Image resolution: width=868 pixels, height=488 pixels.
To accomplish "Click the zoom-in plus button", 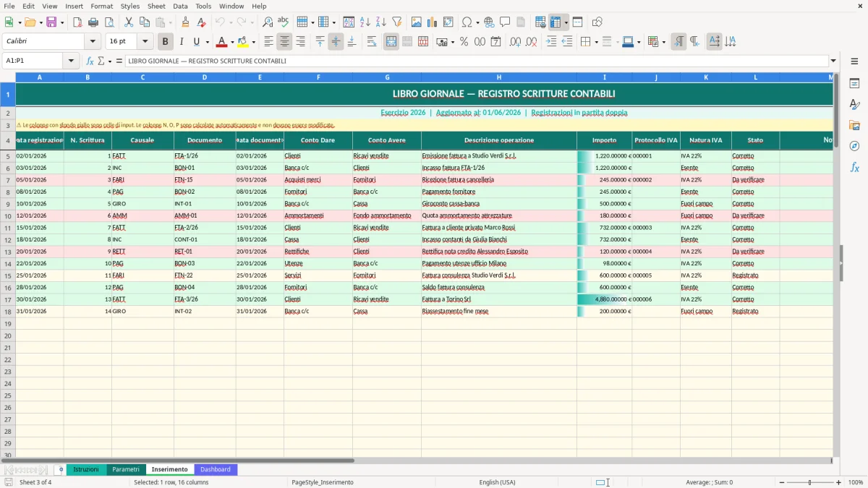I will [838, 482].
